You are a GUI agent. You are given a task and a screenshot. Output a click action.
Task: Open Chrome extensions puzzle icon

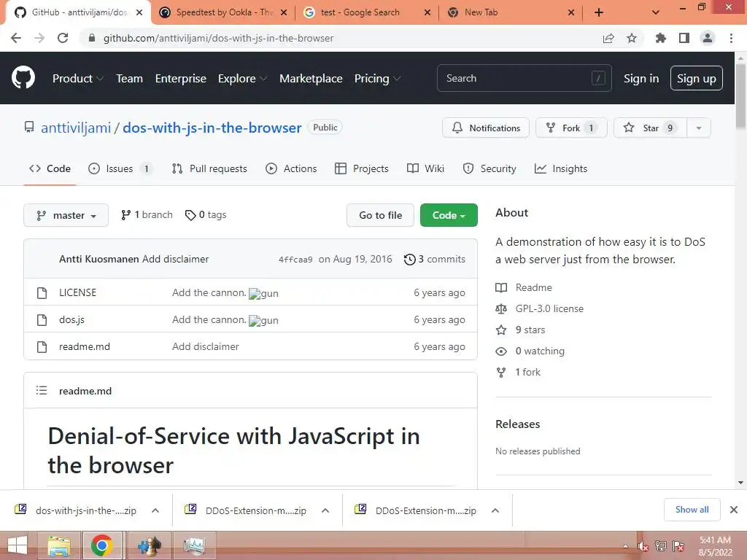[660, 38]
